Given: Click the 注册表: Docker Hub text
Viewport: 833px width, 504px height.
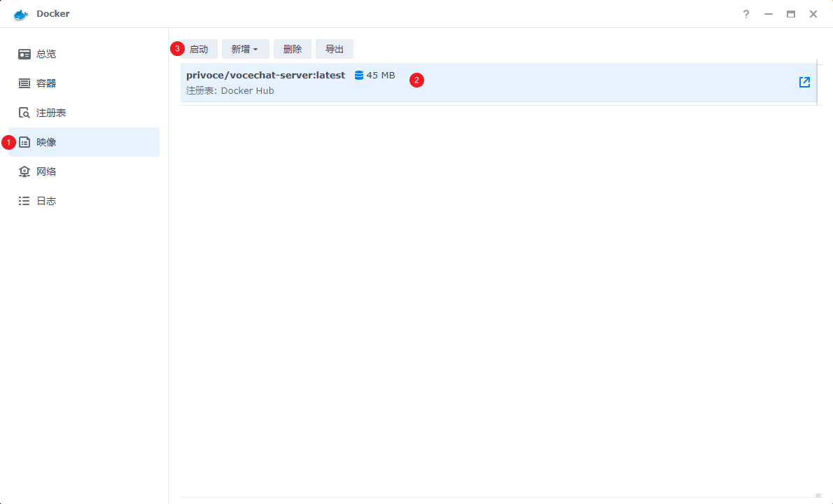Looking at the screenshot, I should pyautogui.click(x=230, y=91).
